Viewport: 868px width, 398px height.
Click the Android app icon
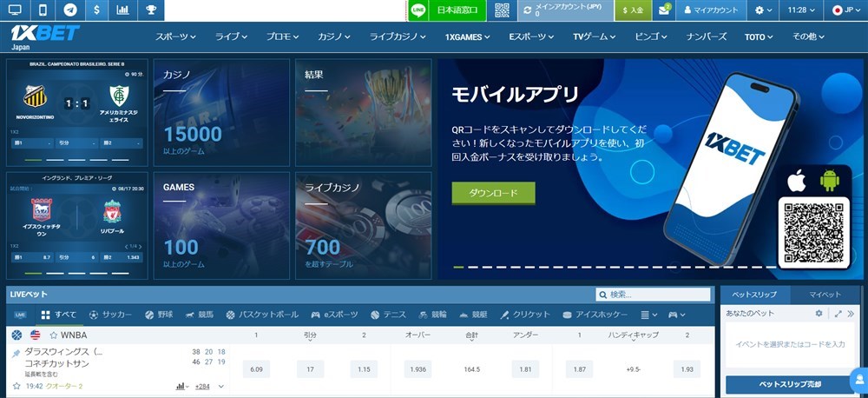tap(829, 181)
